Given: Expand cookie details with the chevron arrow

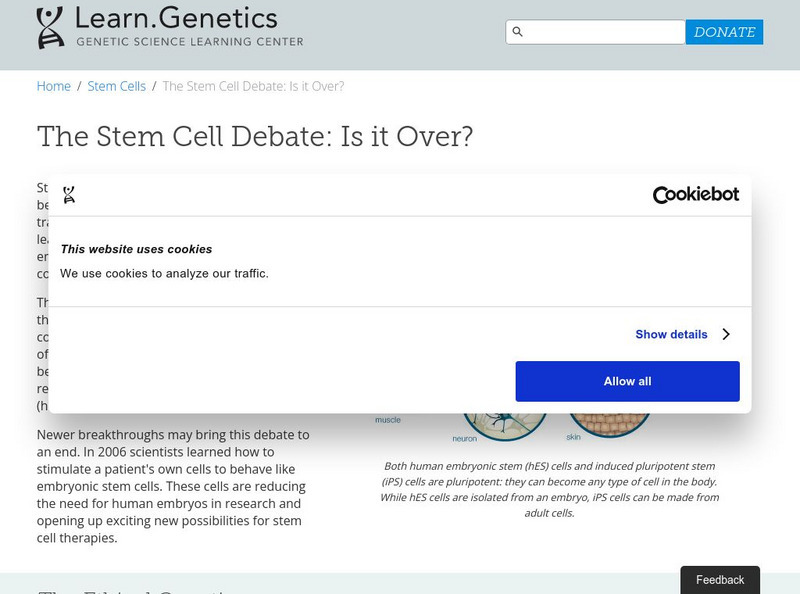Looking at the screenshot, I should tap(726, 334).
